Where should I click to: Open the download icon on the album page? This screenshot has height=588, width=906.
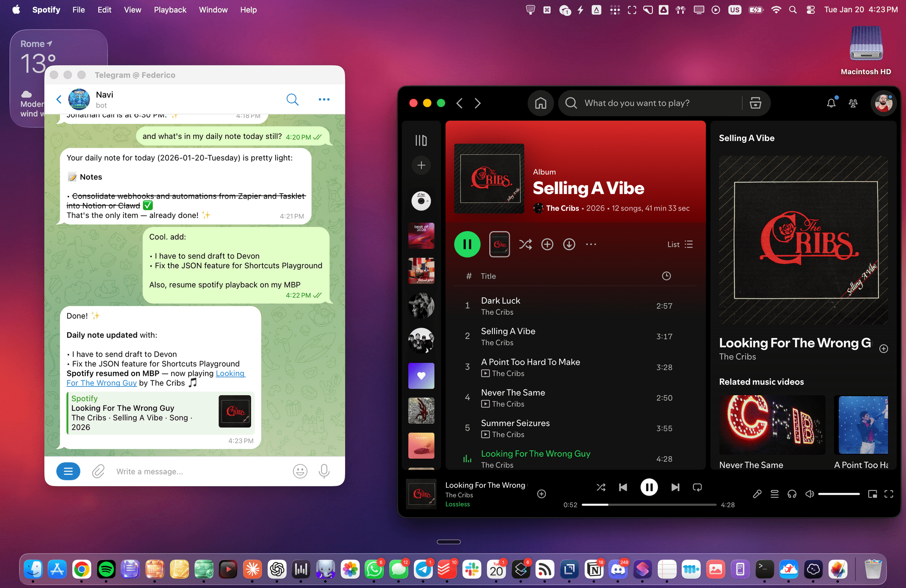click(569, 244)
